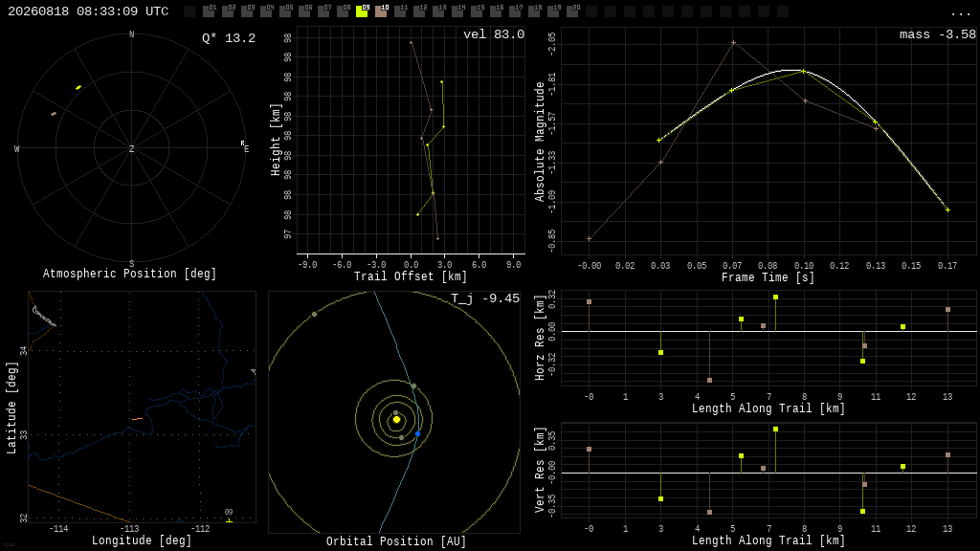Click orange meteor track on the map
Viewport: 980px width, 551px height.
(137, 419)
